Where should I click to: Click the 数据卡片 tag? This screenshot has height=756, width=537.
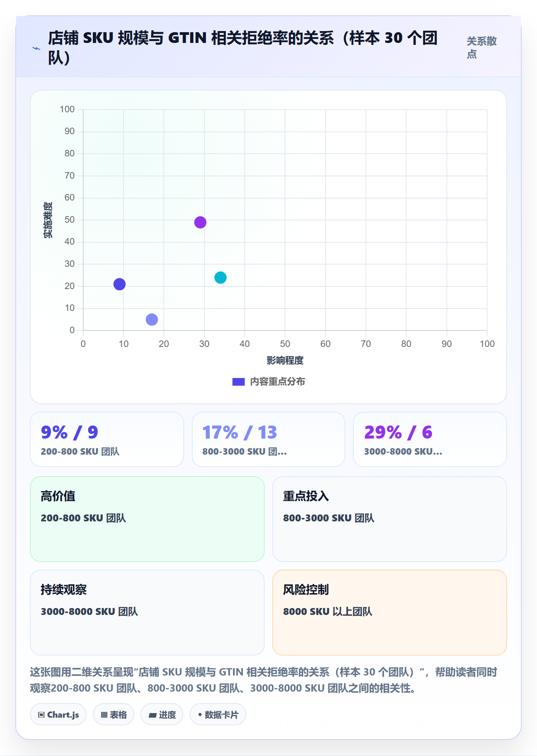(218, 715)
